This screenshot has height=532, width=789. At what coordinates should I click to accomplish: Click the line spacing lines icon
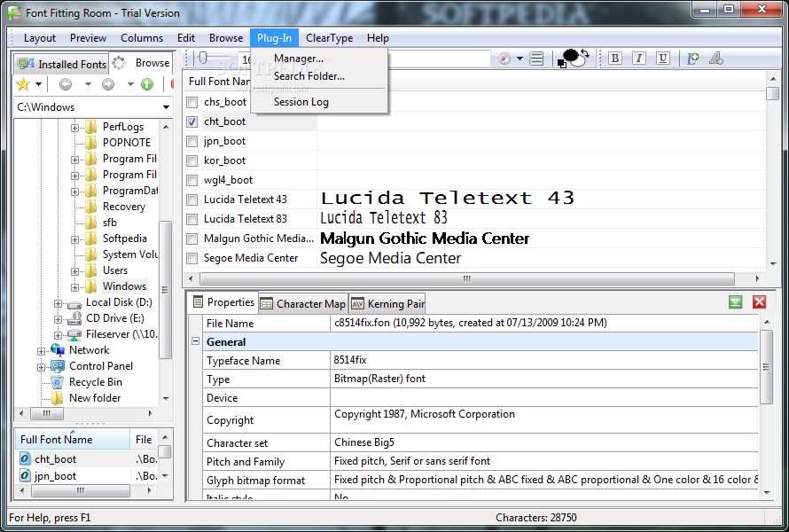pos(537,59)
